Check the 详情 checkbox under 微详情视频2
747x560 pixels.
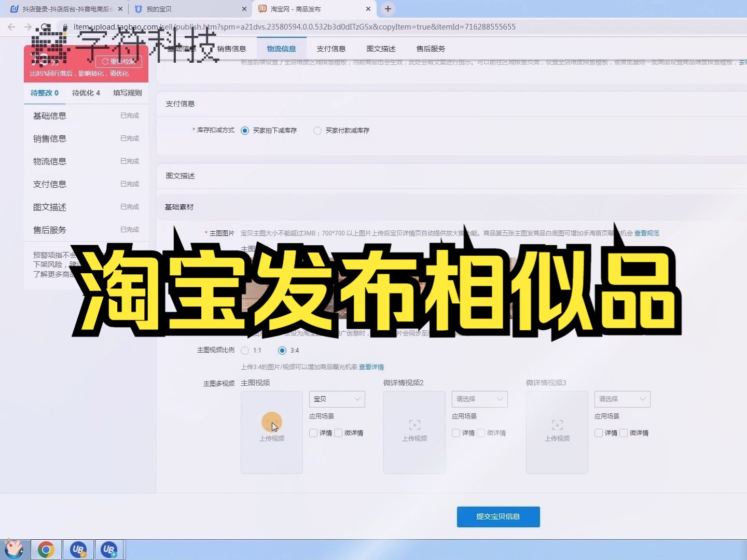[456, 433]
